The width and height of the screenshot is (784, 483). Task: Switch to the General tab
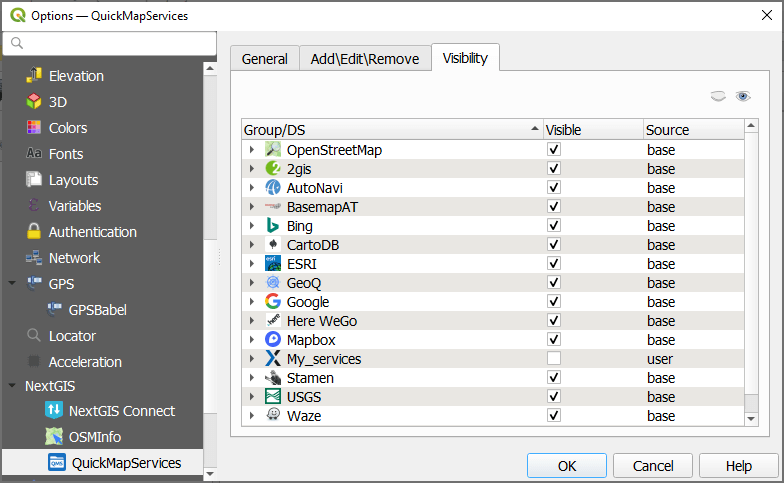point(265,59)
